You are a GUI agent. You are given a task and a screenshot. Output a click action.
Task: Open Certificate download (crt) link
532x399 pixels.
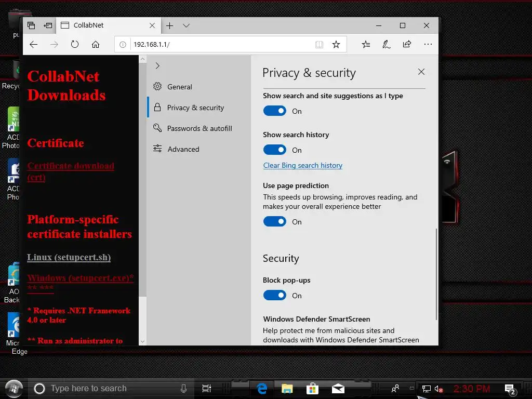point(71,171)
